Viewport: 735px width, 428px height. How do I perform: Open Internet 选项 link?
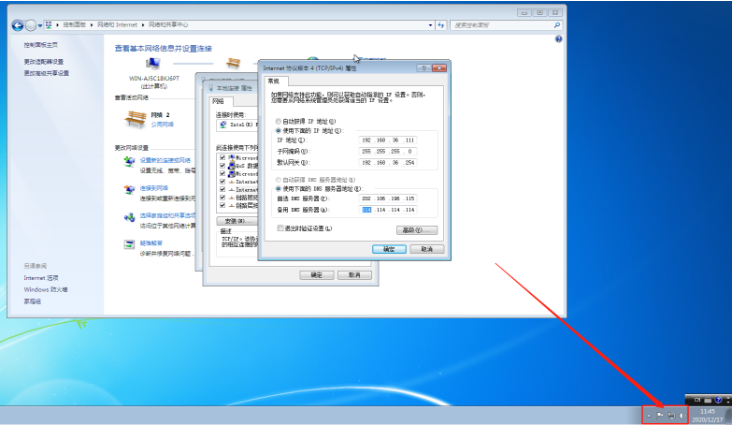pos(41,278)
